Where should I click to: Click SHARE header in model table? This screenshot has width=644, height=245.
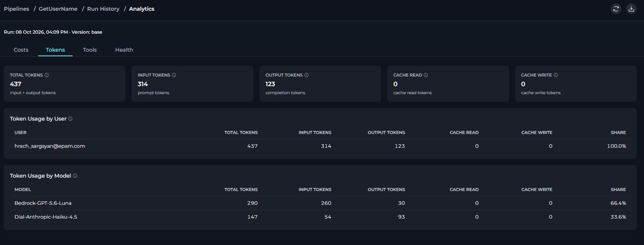click(x=618, y=189)
